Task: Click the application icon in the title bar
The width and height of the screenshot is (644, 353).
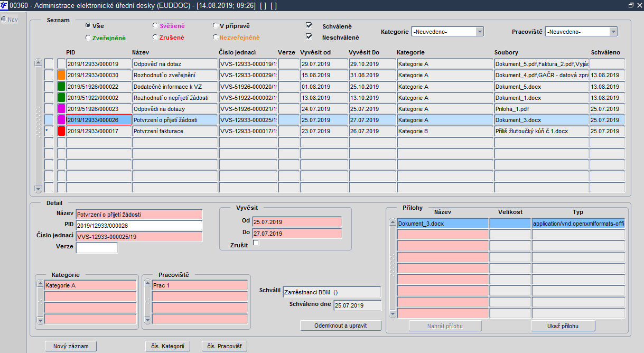Action: tap(4, 5)
